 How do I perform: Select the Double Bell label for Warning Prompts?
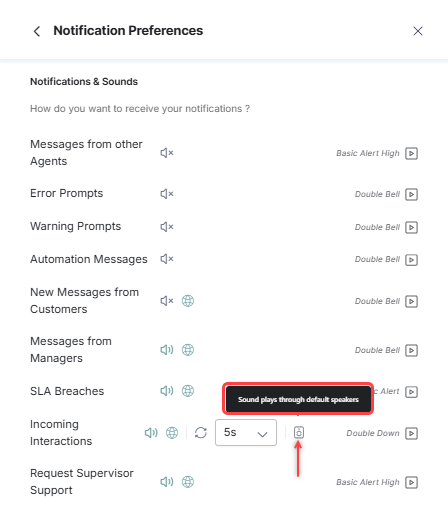coord(377,227)
